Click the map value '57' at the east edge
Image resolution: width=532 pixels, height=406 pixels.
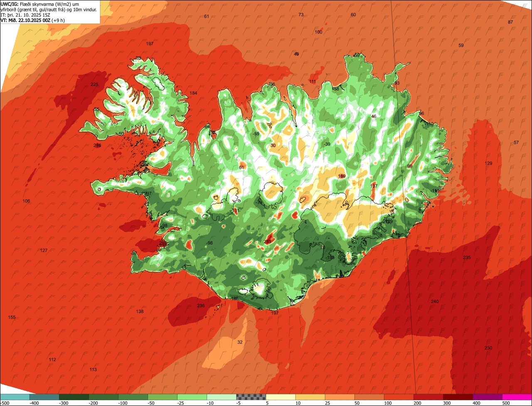[x=516, y=142]
